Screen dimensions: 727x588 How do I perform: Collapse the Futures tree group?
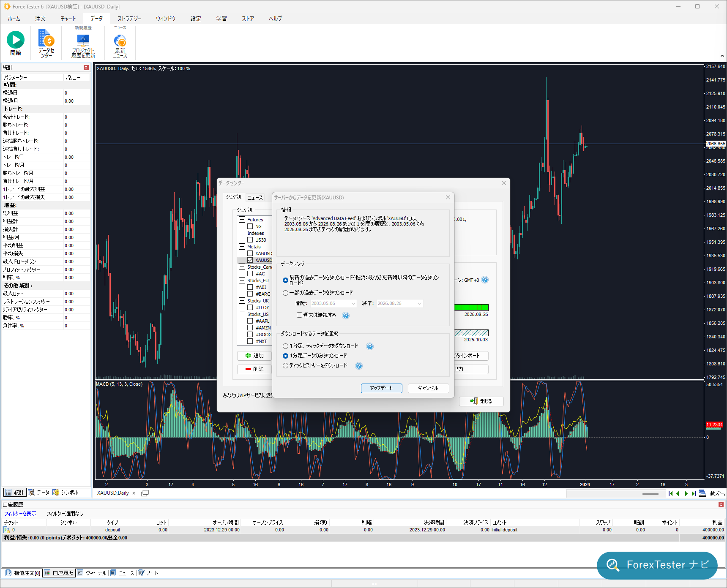pos(242,220)
